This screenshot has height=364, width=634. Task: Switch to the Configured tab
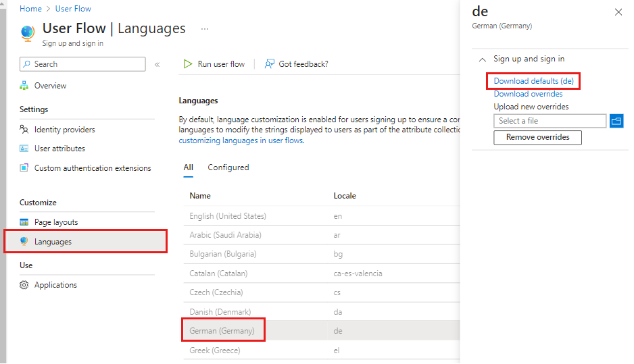[228, 167]
